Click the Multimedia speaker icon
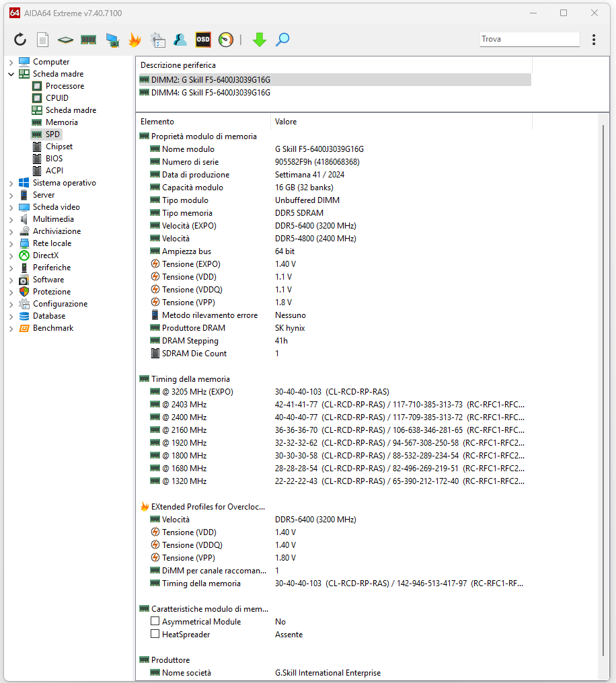 click(x=24, y=219)
